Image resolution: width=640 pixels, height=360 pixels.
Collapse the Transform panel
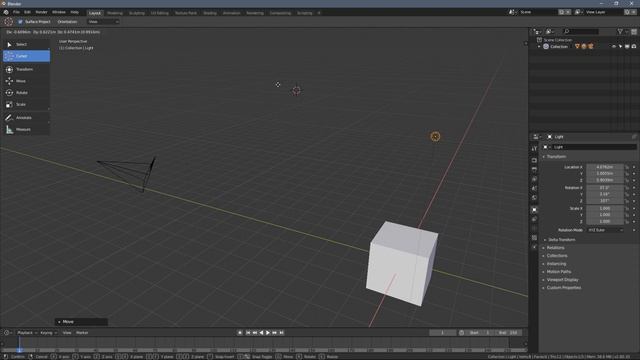pyautogui.click(x=556, y=157)
